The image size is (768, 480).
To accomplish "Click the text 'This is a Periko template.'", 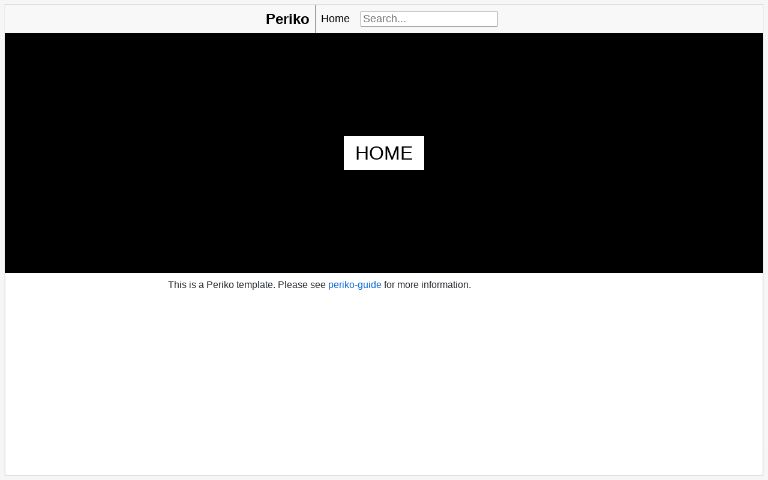I will 221,285.
